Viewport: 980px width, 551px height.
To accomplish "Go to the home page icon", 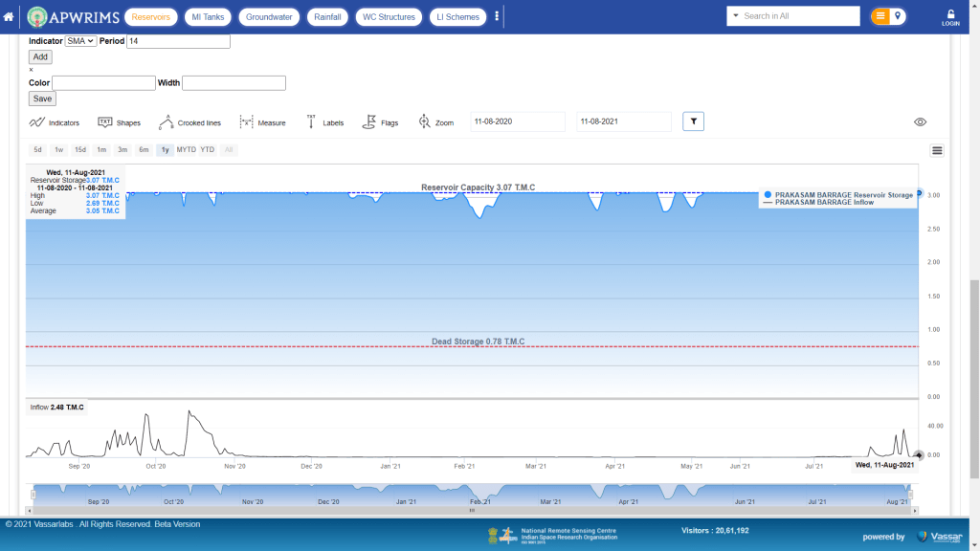I will coord(9,16).
